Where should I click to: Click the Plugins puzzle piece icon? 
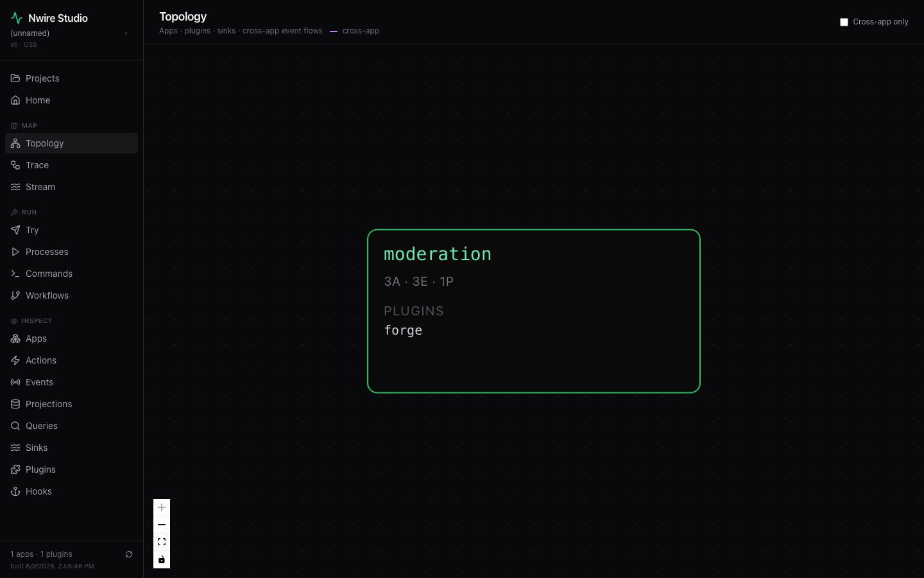(15, 469)
